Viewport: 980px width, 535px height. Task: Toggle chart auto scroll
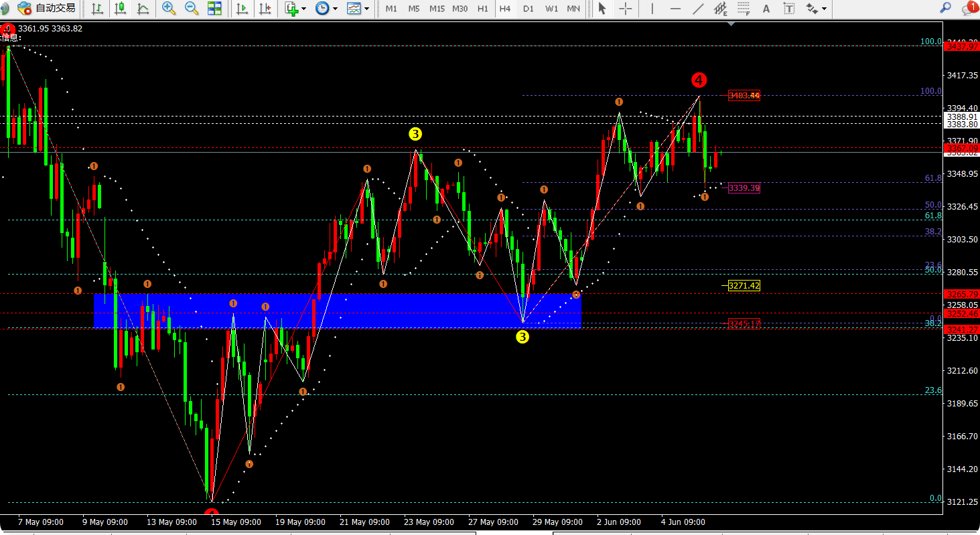coord(242,9)
